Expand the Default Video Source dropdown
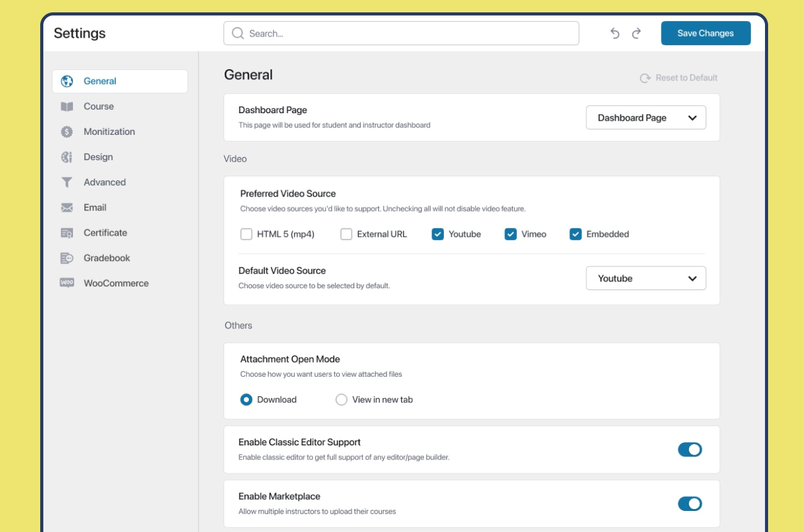The width and height of the screenshot is (804, 532). click(x=646, y=278)
